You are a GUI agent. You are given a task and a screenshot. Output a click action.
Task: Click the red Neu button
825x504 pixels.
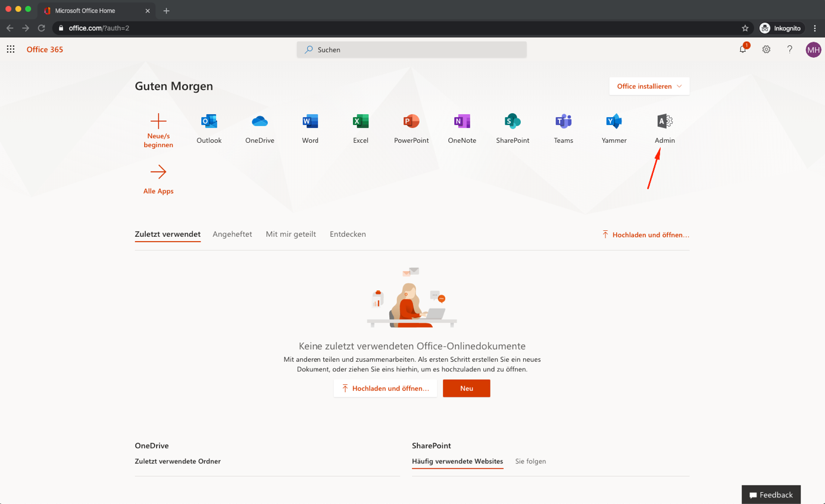[467, 389]
